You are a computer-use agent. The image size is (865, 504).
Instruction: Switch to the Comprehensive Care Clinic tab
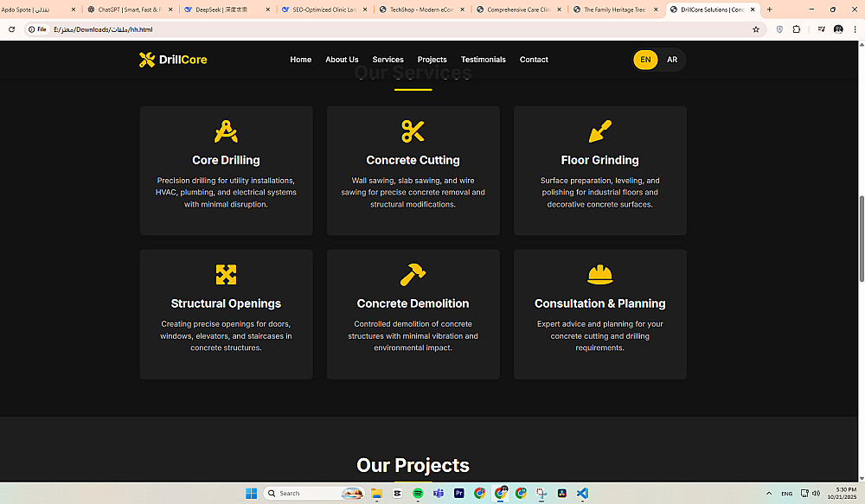click(x=518, y=10)
